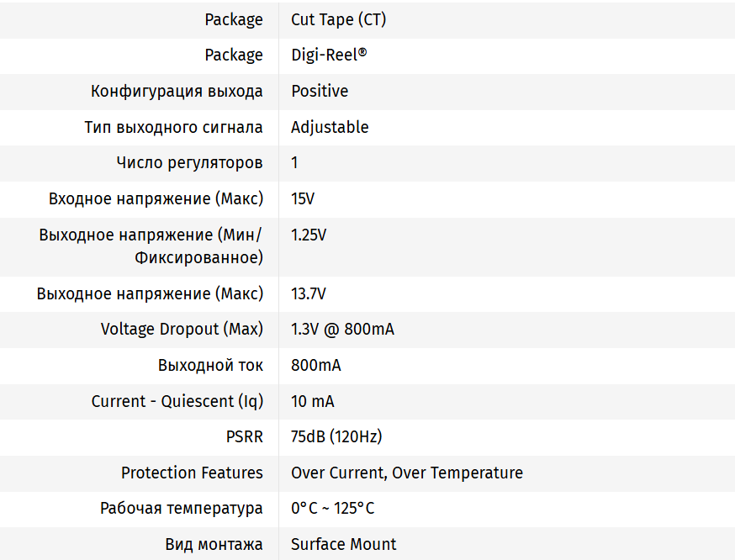Select the 15V input voltage value
The image size is (735, 560).
click(303, 198)
